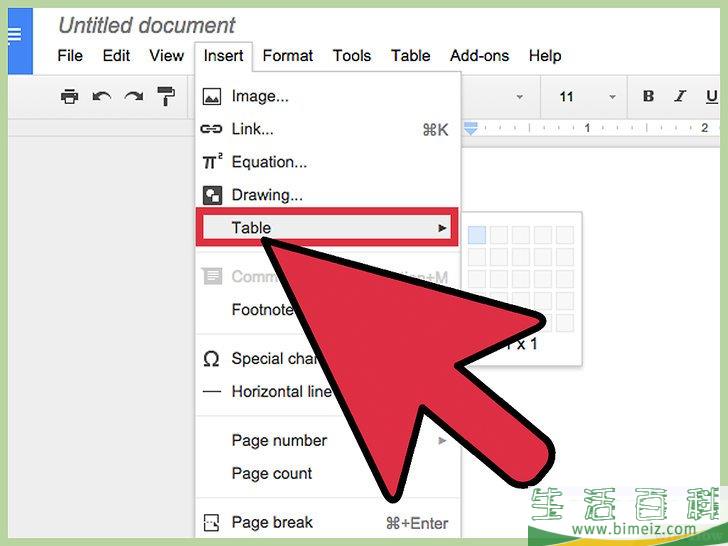Viewport: 728px width, 546px height.
Task: Choose Image from the Insert menu
Action: pos(260,96)
